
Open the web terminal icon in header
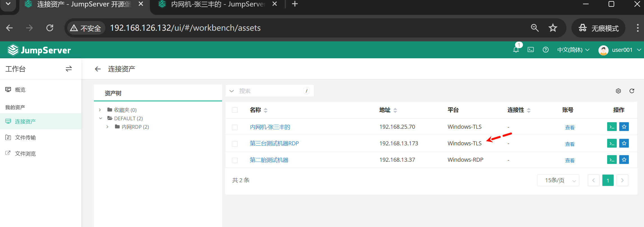[x=531, y=50]
